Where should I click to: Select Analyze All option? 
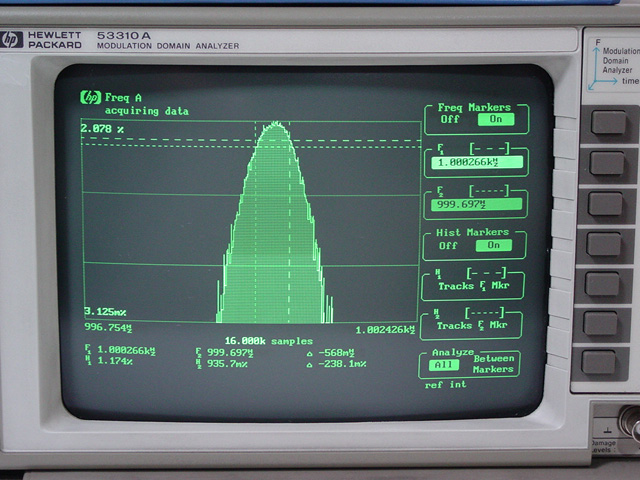438,365
